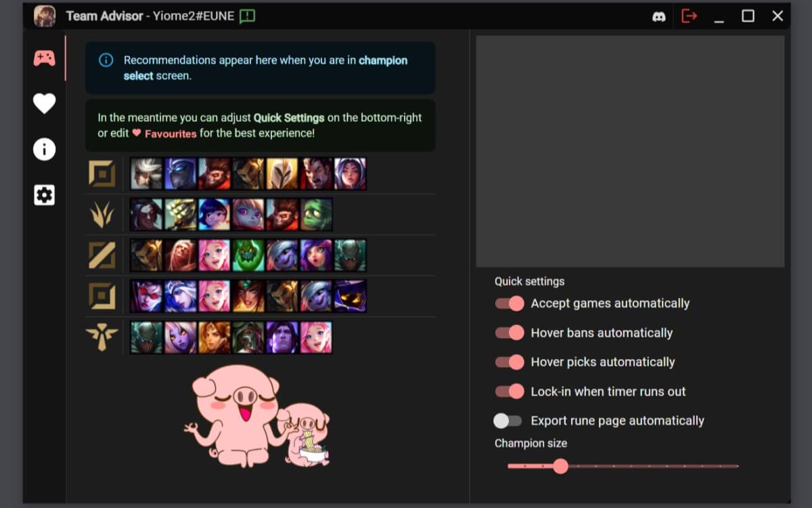Open the info sidebar icon
Screen dimensions: 812x508
[x=45, y=149]
